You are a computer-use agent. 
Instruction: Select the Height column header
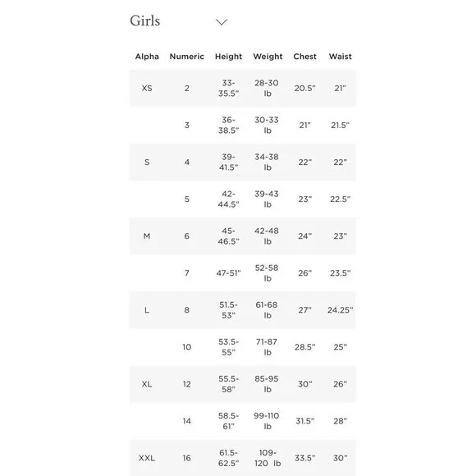click(228, 57)
